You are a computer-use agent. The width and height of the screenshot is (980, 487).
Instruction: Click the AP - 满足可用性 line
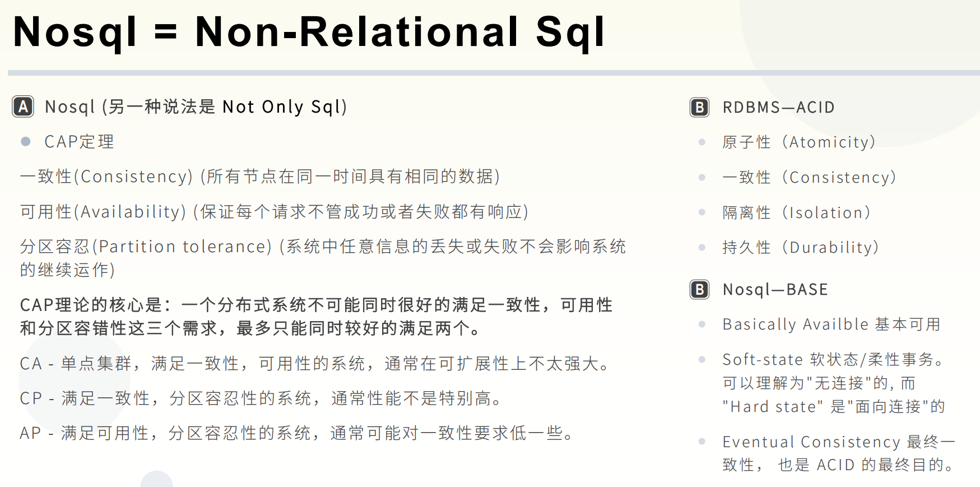coord(297,433)
